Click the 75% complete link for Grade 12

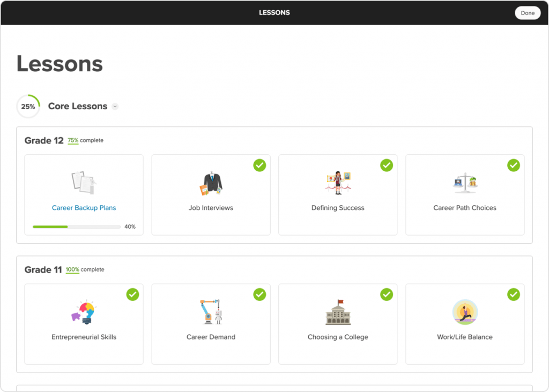(73, 140)
